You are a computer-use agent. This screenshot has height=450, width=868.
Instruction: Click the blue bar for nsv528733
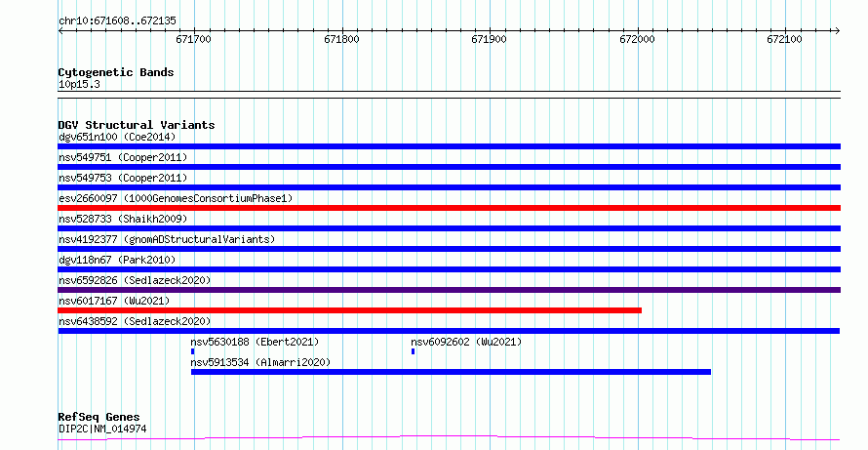tap(449, 228)
